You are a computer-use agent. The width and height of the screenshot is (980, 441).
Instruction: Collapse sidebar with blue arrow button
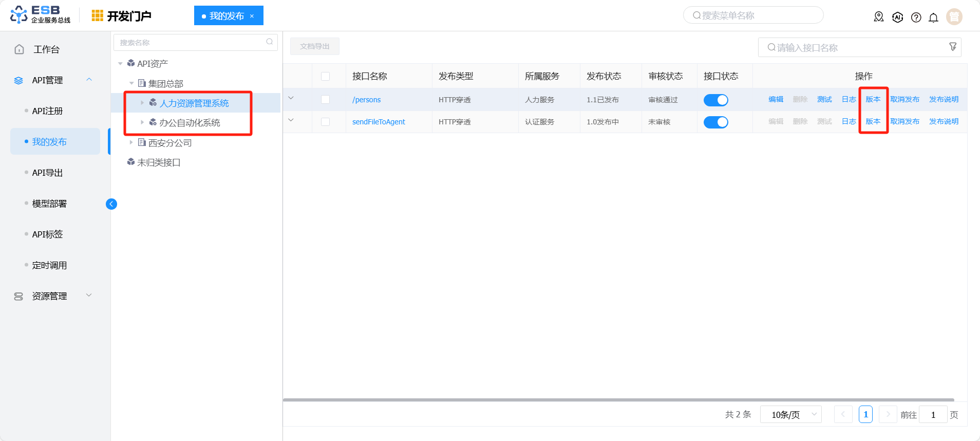point(111,204)
